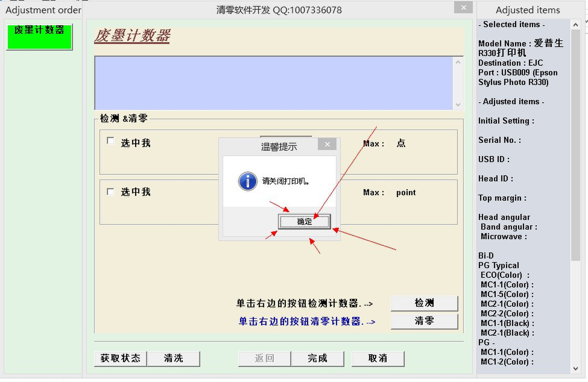Check the first 选中我 checkbox
Image resolution: width=588 pixels, height=382 pixels.
(111, 141)
